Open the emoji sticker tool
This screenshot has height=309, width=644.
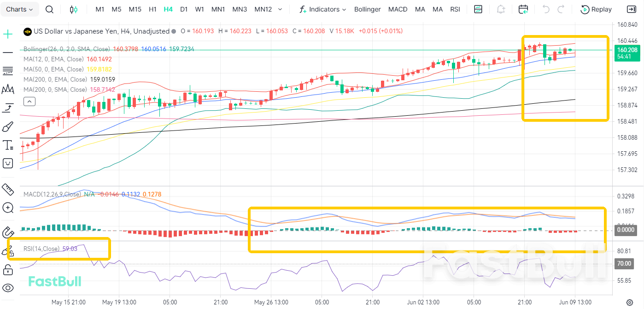[8, 163]
